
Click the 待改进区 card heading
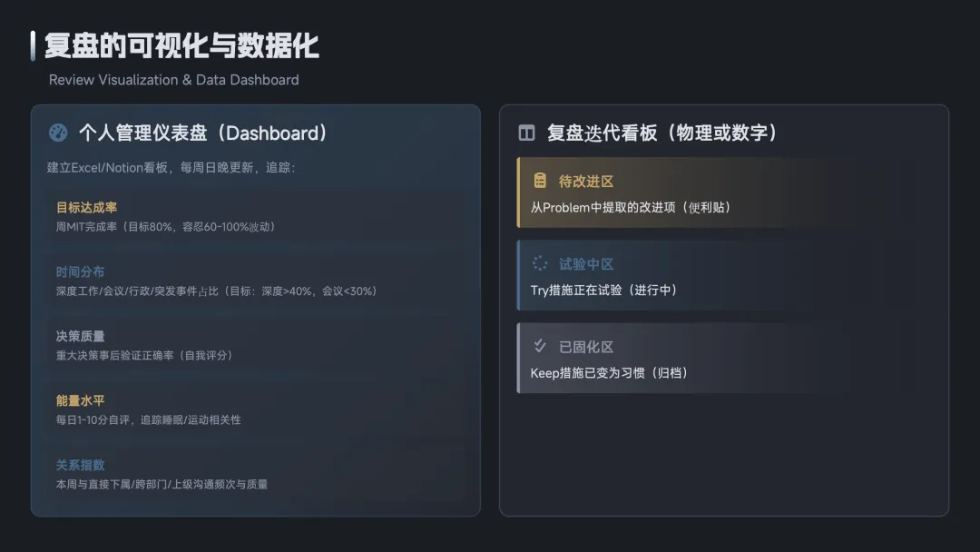586,182
